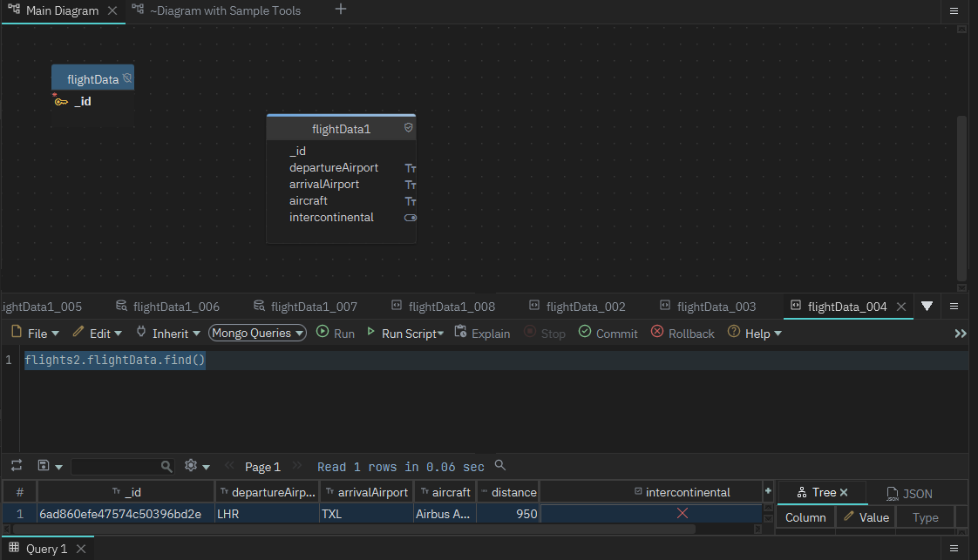Viewport: 978px width, 560px height.
Task: Select the distance cell 950
Action: 508,514
